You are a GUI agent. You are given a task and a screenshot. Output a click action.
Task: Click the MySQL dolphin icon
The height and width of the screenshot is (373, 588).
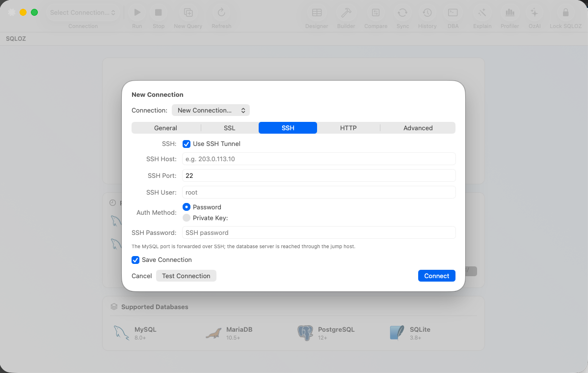[121, 333]
